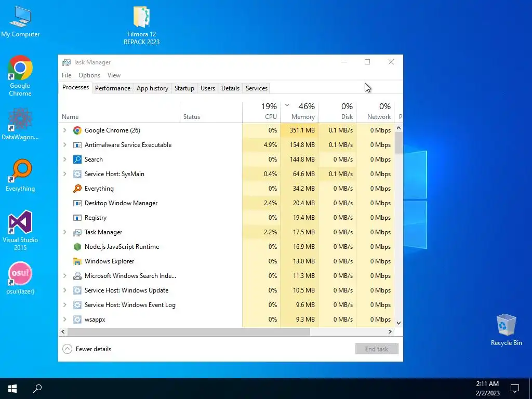Sort by the Network column header

[x=375, y=112]
